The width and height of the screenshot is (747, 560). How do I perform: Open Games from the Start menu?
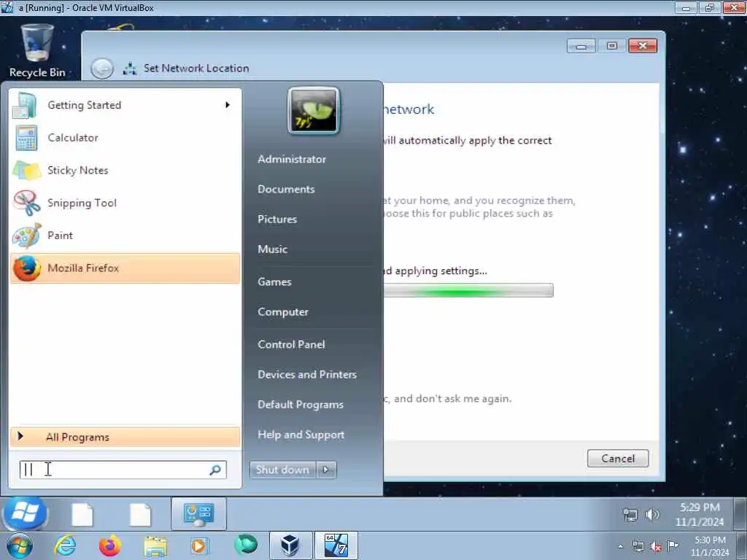[274, 282]
